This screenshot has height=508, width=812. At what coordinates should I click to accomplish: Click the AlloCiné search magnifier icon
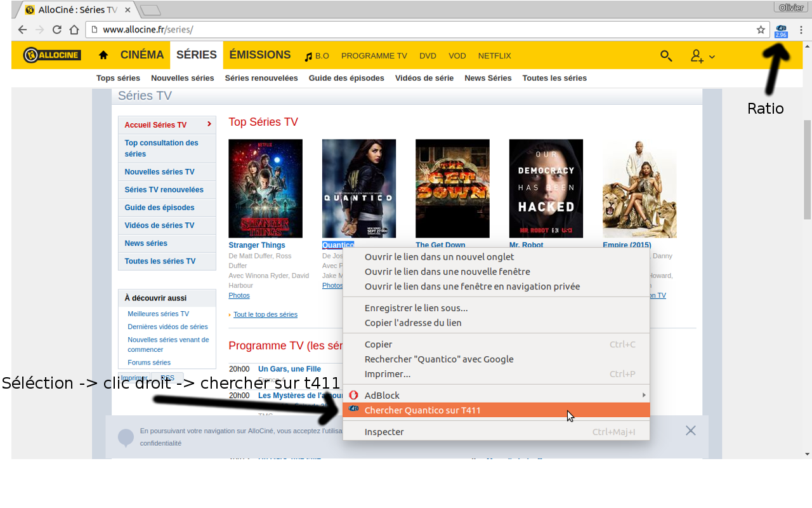click(x=666, y=56)
